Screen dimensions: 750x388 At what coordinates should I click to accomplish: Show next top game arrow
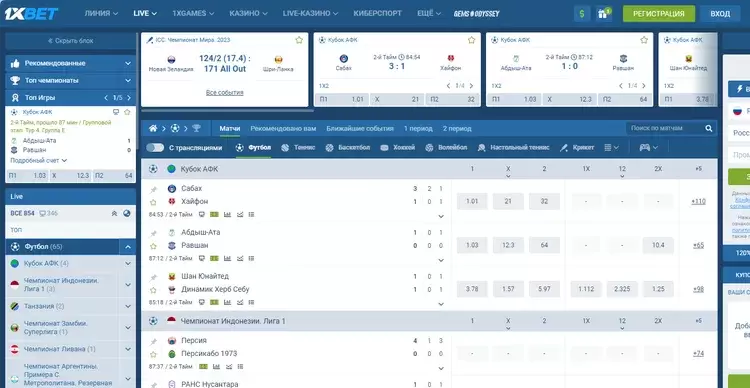[x=129, y=98]
